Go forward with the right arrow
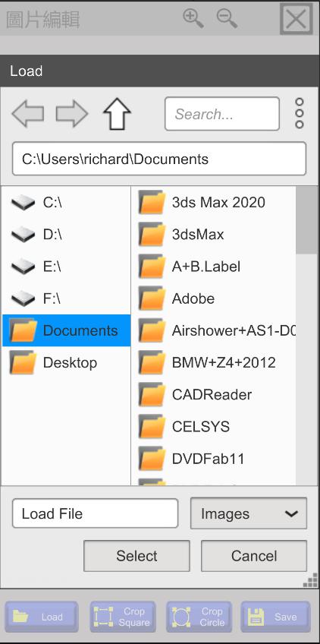Image resolution: width=320 pixels, height=644 pixels. click(72, 113)
